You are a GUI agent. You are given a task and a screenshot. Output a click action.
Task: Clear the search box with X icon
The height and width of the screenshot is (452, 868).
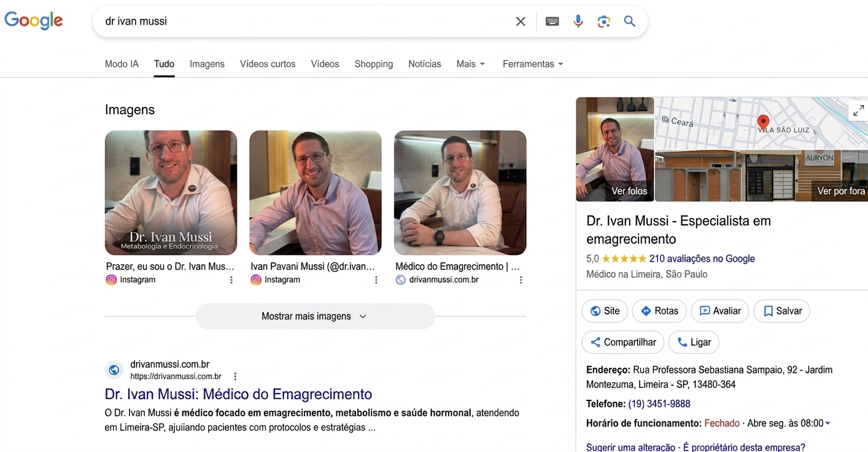[521, 21]
